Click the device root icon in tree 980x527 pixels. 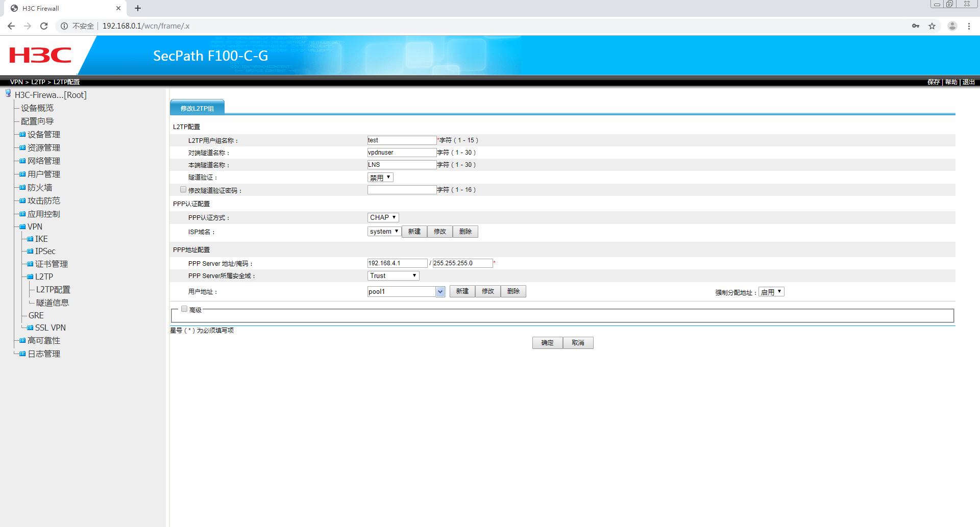[8, 93]
